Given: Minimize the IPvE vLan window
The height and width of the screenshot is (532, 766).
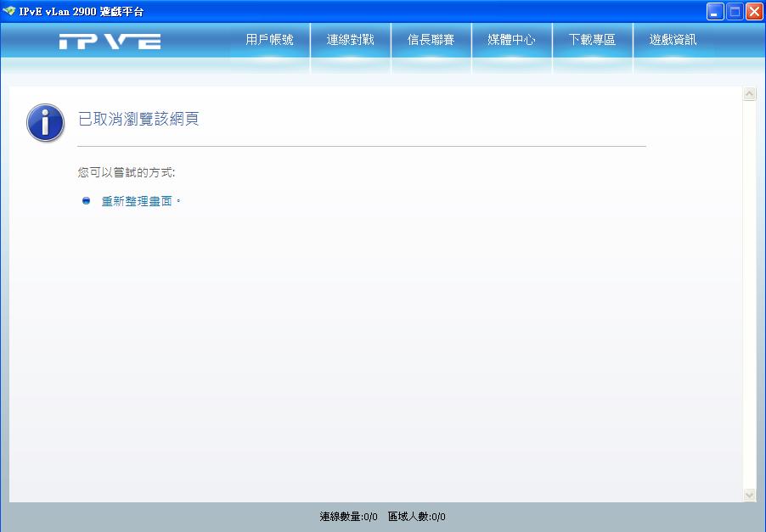Looking at the screenshot, I should pyautogui.click(x=715, y=12).
